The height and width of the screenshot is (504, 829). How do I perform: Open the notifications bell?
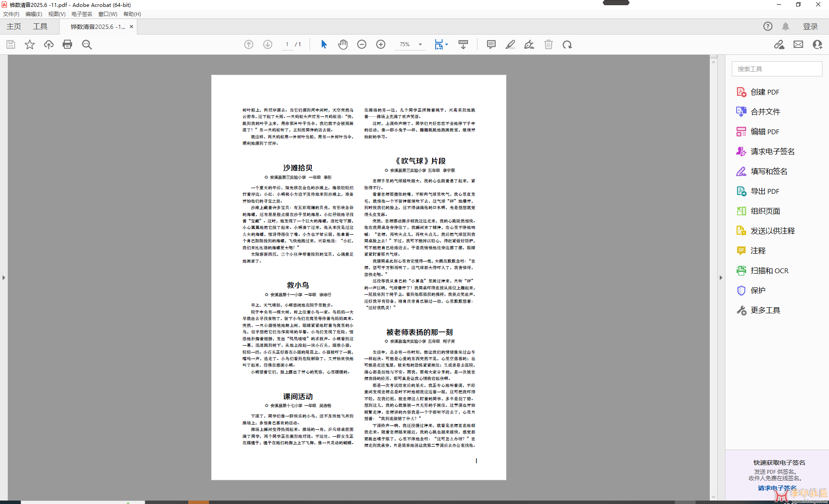786,26
